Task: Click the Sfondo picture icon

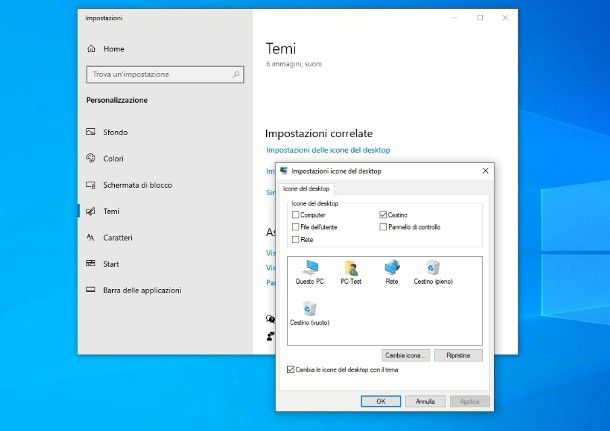Action: point(91,132)
